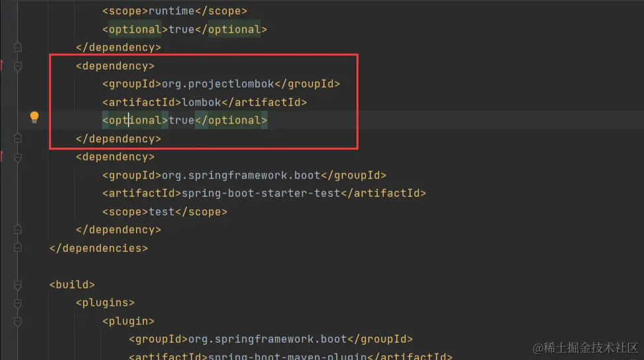The image size is (644, 360).
Task: Click the <groupId>org.projectlombok</groupId> line
Action: (x=221, y=84)
